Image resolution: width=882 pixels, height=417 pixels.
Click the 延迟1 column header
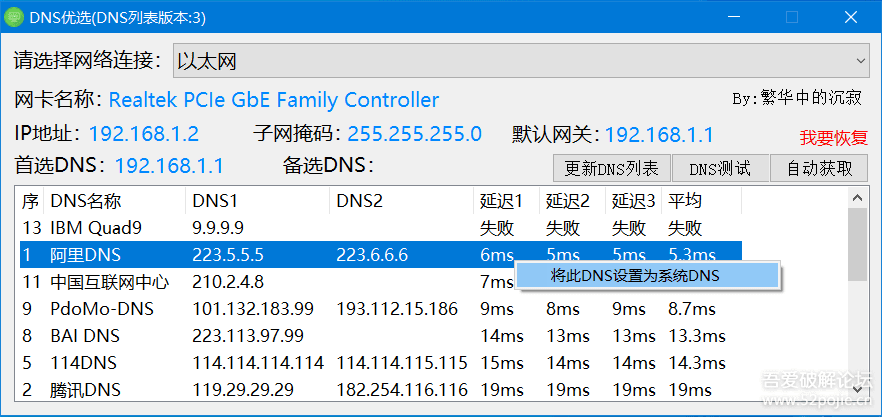coord(506,201)
